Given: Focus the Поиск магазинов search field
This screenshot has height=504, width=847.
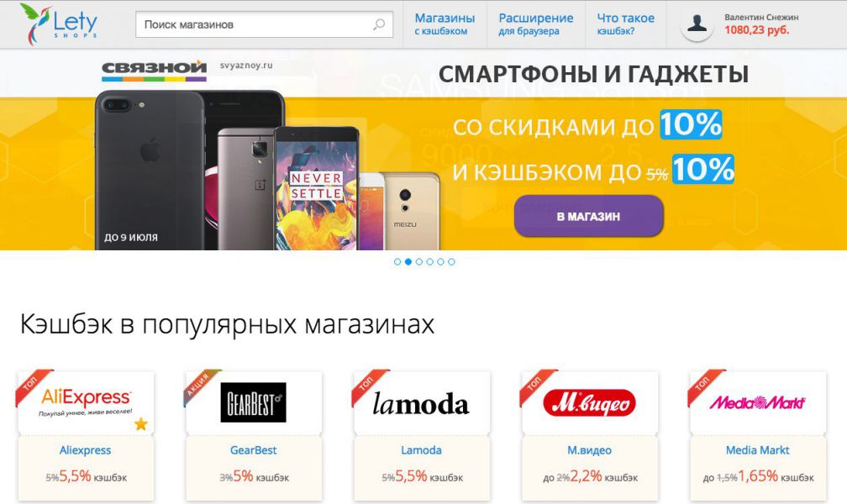Looking at the screenshot, I should click(x=264, y=24).
